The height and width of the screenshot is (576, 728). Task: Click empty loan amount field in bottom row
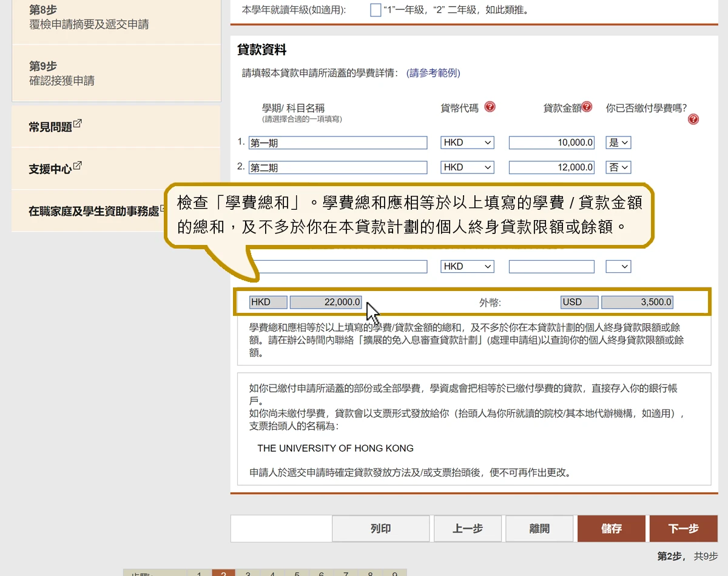pos(551,267)
